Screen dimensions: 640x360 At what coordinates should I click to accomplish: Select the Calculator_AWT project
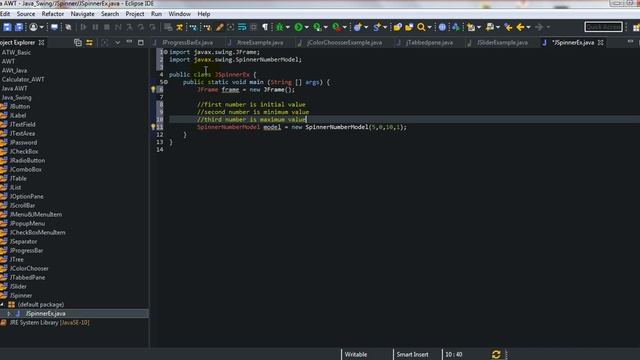tap(23, 79)
